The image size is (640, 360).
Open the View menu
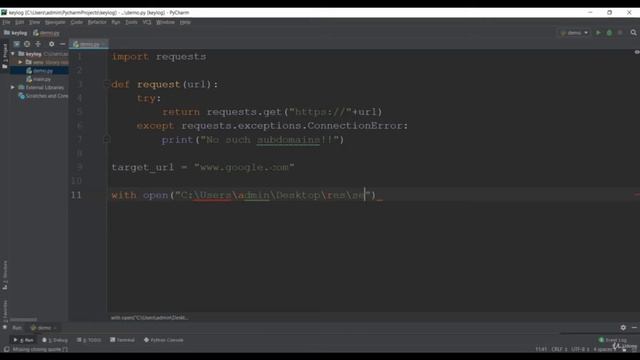coord(34,22)
